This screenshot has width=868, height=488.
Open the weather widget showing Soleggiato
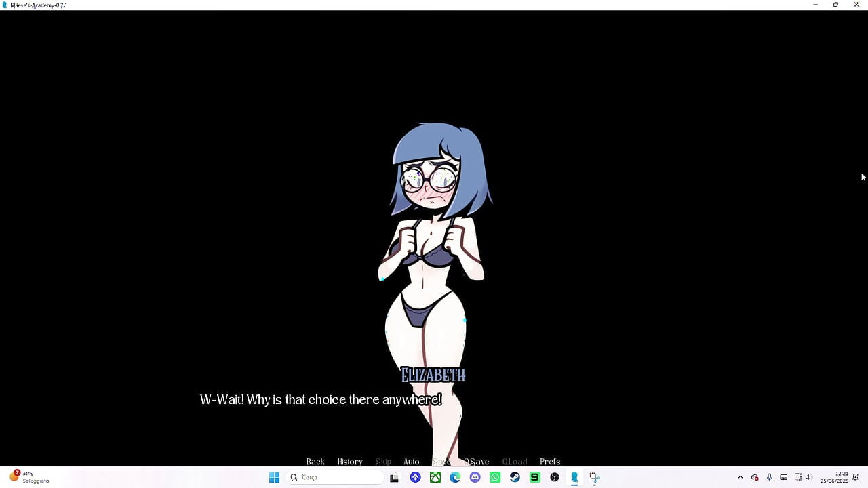coord(29,477)
